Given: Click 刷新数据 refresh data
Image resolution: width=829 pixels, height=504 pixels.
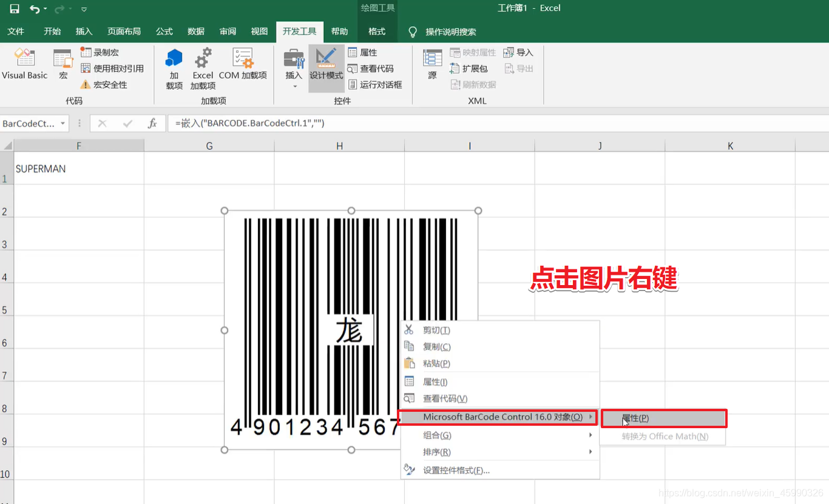Looking at the screenshot, I should 473,85.
